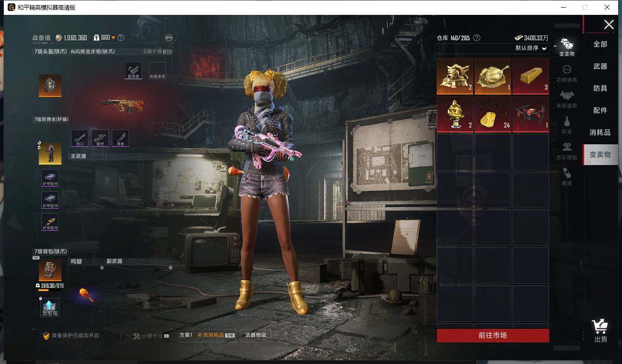Viewport: 622px width, 364px height.
Task: Click the 战备值 coin icon
Action: 59,38
